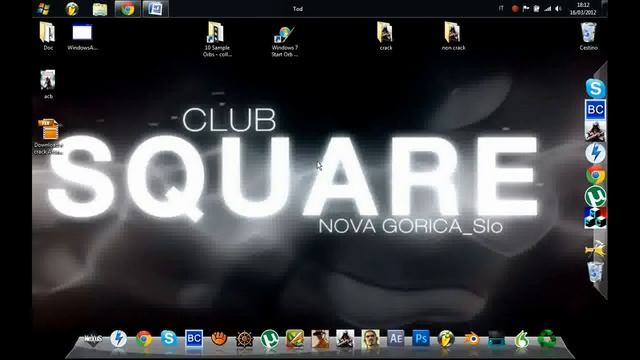Launch FL Studio from the bottom dock
The image size is (640, 360).
(446, 339)
